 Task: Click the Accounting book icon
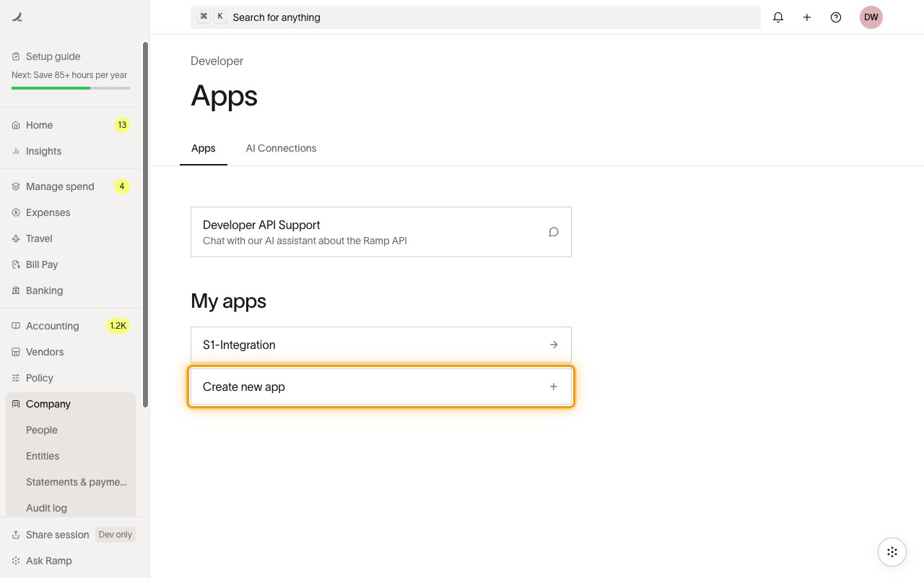[x=16, y=326]
